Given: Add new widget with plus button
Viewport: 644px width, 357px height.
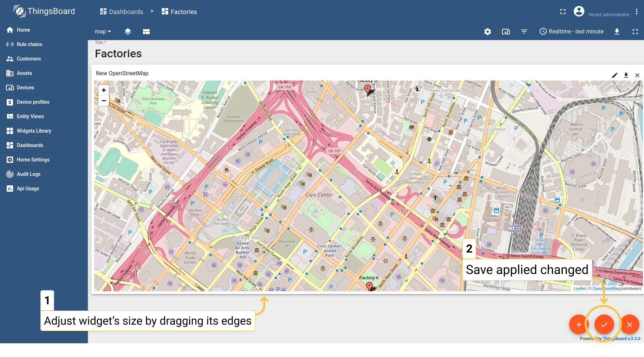Looking at the screenshot, I should pyautogui.click(x=579, y=324).
